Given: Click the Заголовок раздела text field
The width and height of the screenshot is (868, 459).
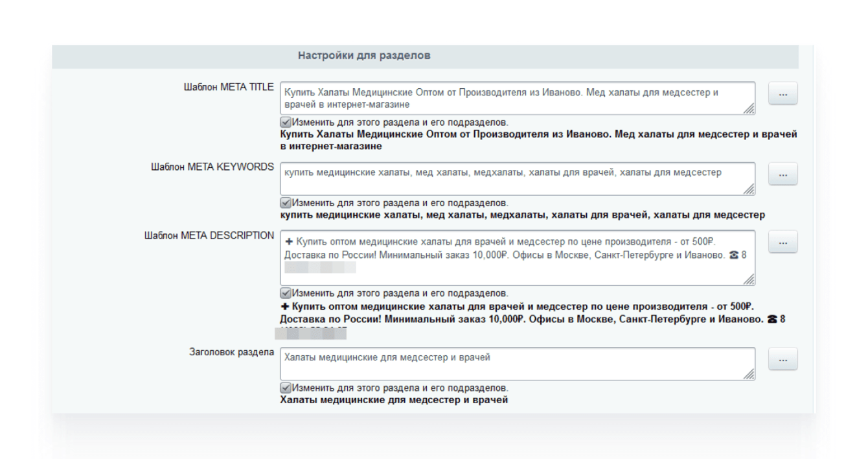Looking at the screenshot, I should point(518,364).
